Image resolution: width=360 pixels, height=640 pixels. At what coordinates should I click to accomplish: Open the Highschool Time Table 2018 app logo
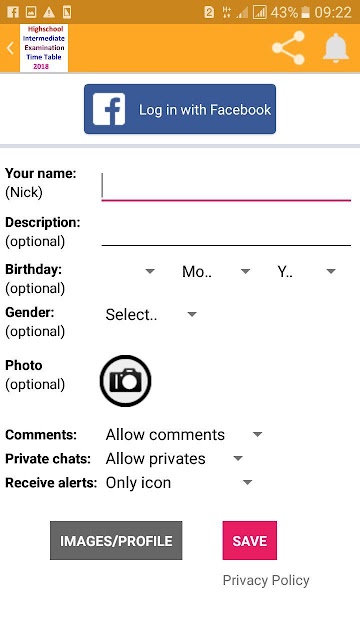(44, 48)
